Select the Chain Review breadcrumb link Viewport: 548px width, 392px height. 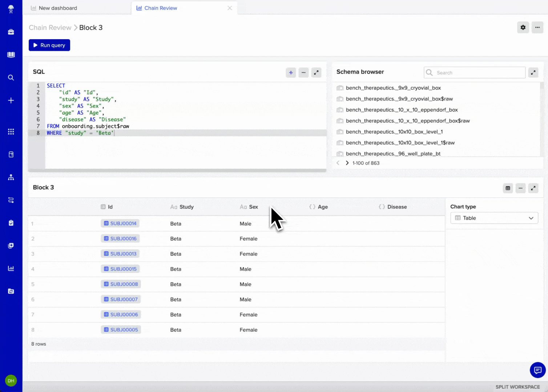click(x=50, y=27)
